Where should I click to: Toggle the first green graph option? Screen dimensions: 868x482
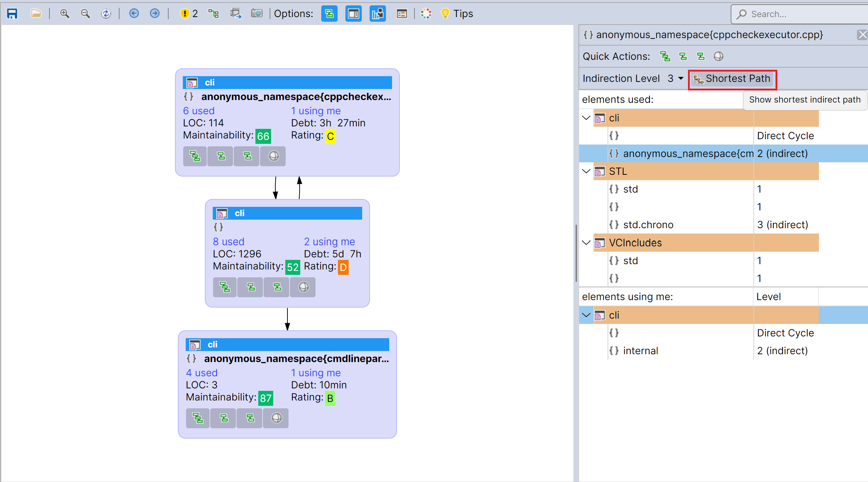[329, 14]
